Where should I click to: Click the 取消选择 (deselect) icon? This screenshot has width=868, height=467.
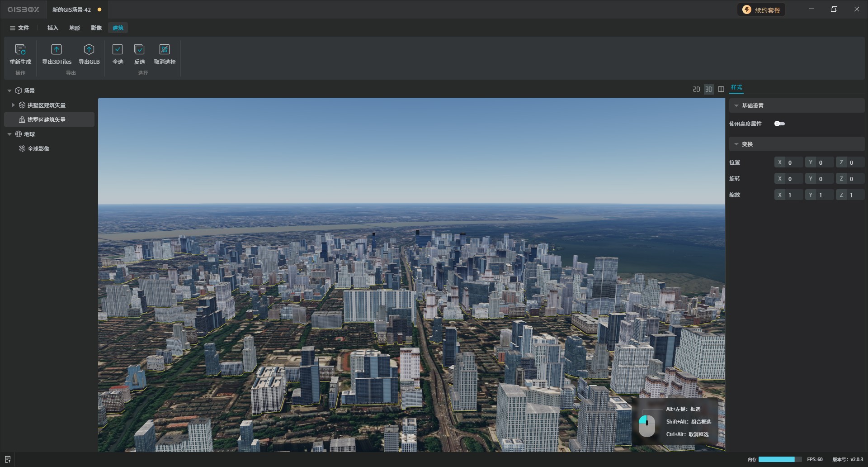(165, 49)
